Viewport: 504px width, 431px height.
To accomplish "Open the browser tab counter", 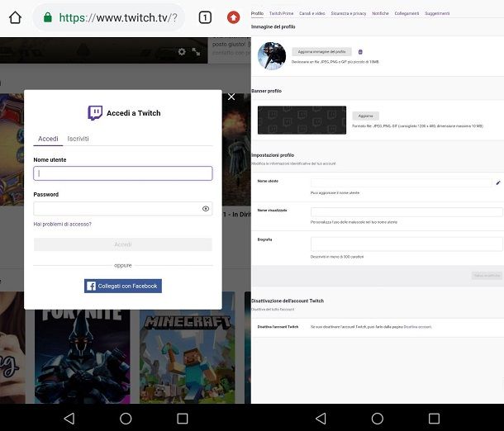I will coord(205,17).
